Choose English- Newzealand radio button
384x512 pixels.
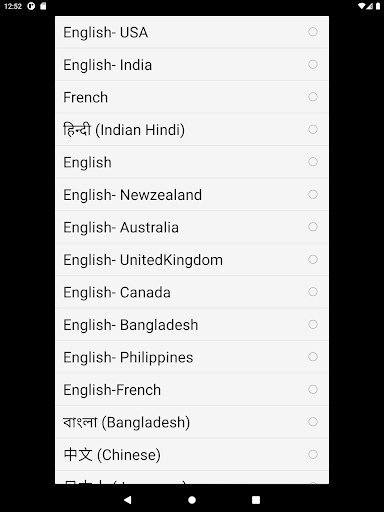coord(313,194)
